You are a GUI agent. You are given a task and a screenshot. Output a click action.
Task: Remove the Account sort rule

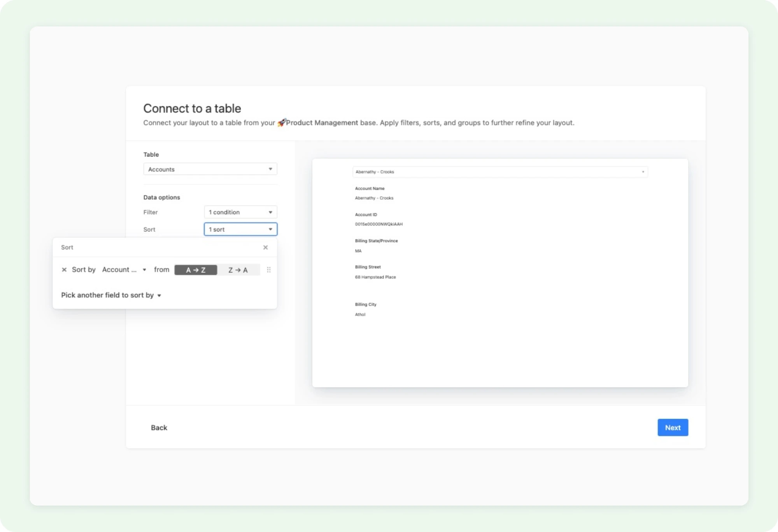(x=64, y=269)
